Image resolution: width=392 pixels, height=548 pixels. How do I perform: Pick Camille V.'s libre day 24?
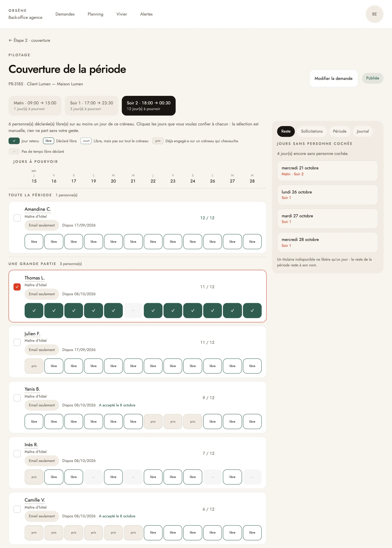pyautogui.click(x=193, y=532)
